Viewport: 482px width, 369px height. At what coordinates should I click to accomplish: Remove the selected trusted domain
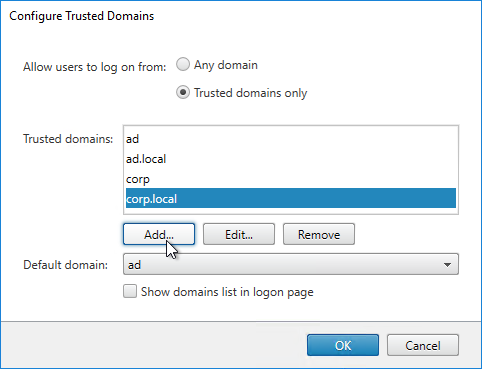tap(319, 234)
